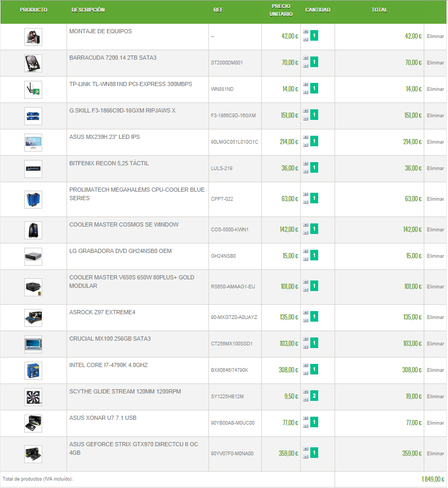The height and width of the screenshot is (488, 448).
Task: Click Eliminar for G.SKILL RIPJAWS X
Action: point(435,116)
